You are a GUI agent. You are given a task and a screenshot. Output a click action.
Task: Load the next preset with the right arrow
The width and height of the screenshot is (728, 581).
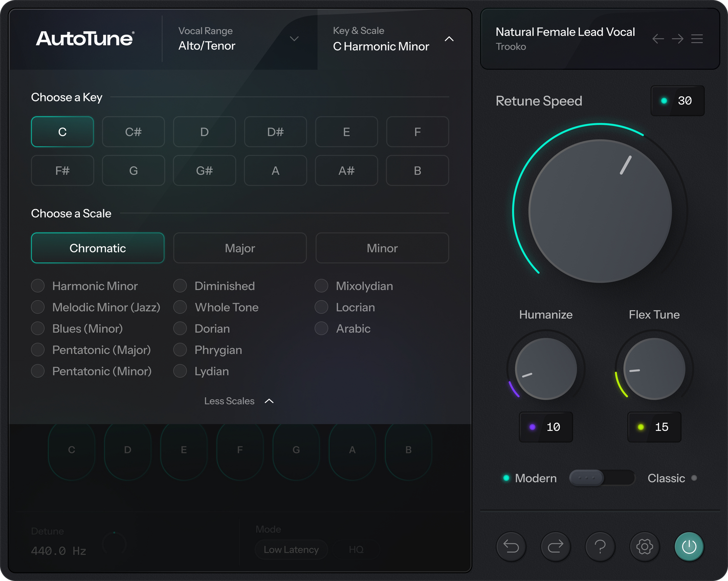(677, 39)
